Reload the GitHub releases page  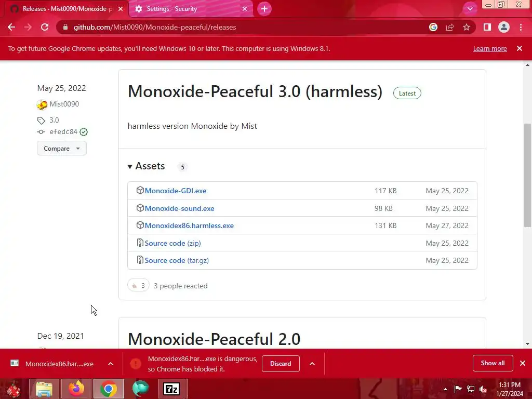click(x=45, y=27)
